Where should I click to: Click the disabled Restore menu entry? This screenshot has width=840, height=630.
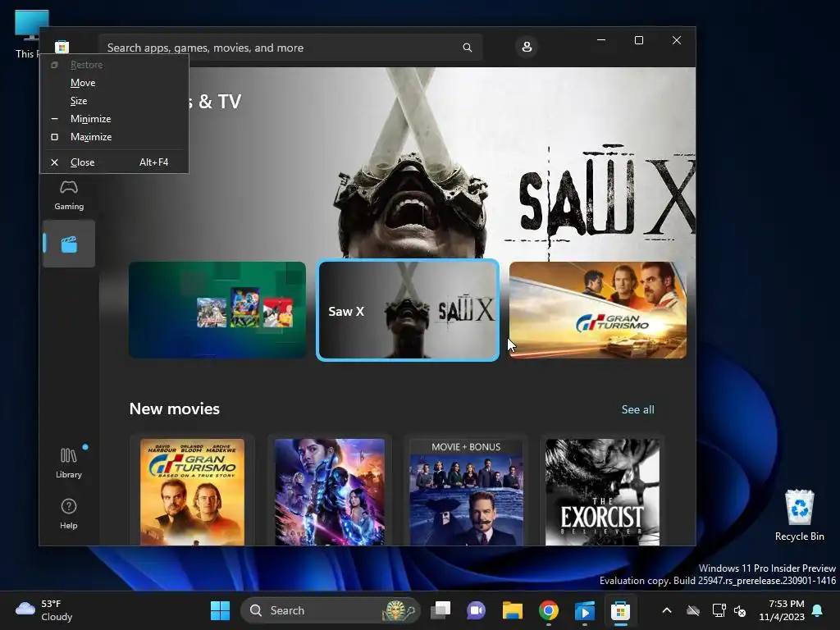coord(114,65)
